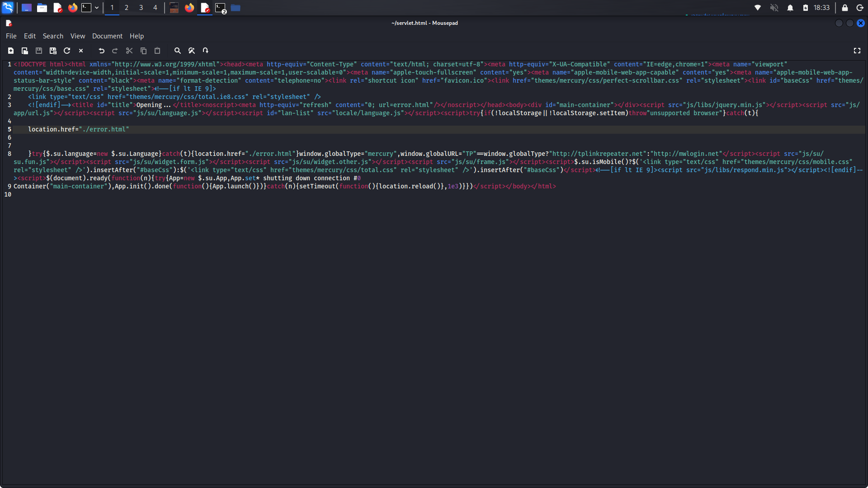868x488 pixels.
Task: Click the 18:33 clock
Action: coord(821,8)
